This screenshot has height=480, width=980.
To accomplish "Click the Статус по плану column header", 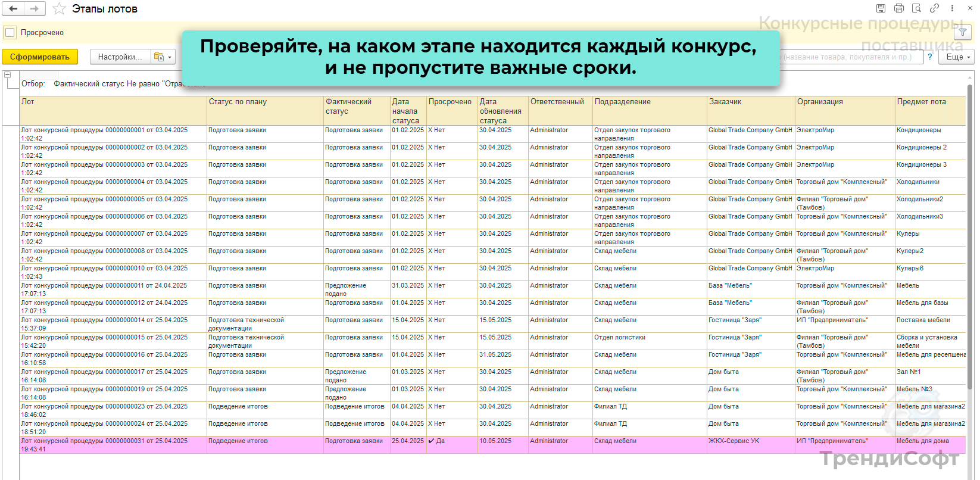I will pos(265,111).
